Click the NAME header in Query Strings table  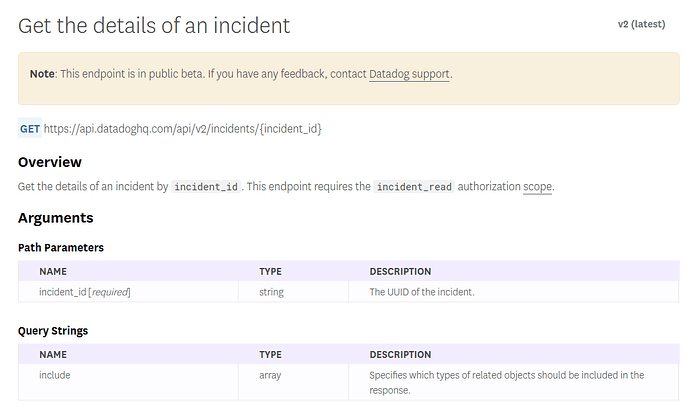pos(53,355)
